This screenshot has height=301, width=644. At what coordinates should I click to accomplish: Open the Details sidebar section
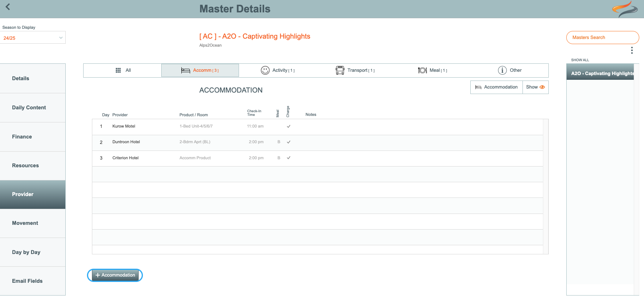(33, 78)
